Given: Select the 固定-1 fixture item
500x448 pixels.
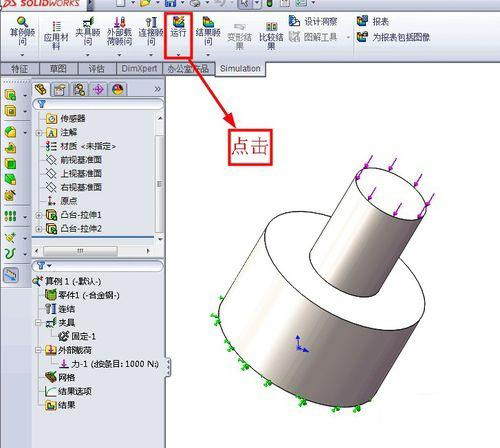Looking at the screenshot, I should point(77,336).
